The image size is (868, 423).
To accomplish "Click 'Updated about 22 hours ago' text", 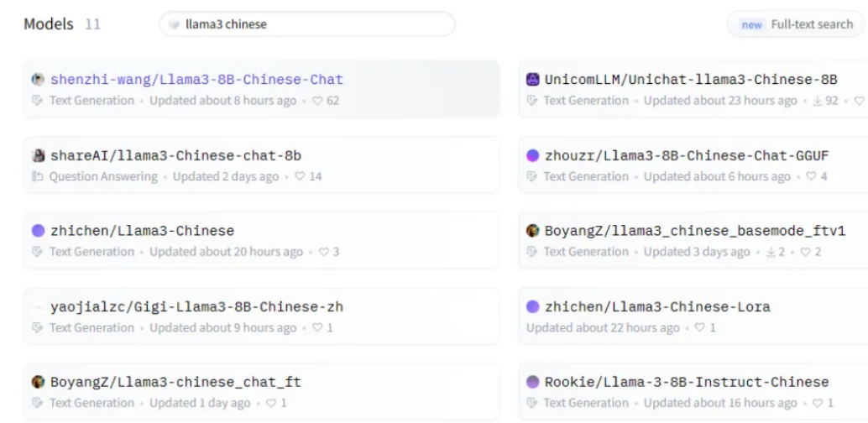I will coord(603,328).
